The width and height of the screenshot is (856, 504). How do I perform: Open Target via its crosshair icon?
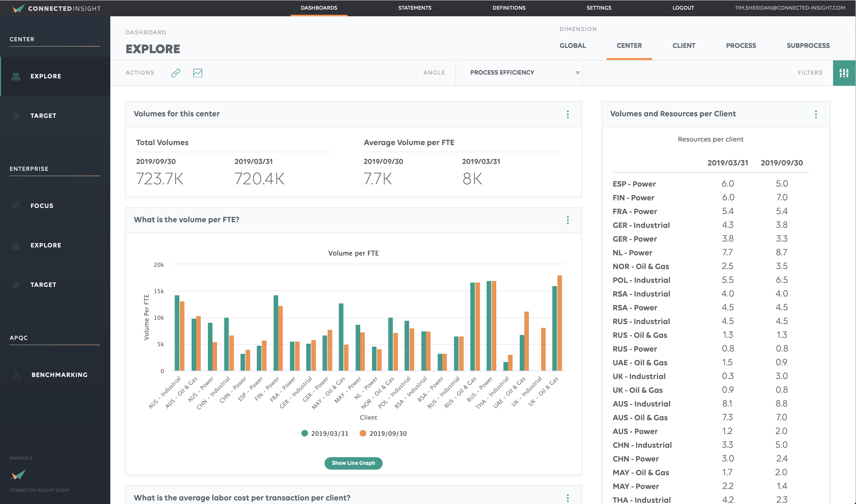click(x=16, y=116)
